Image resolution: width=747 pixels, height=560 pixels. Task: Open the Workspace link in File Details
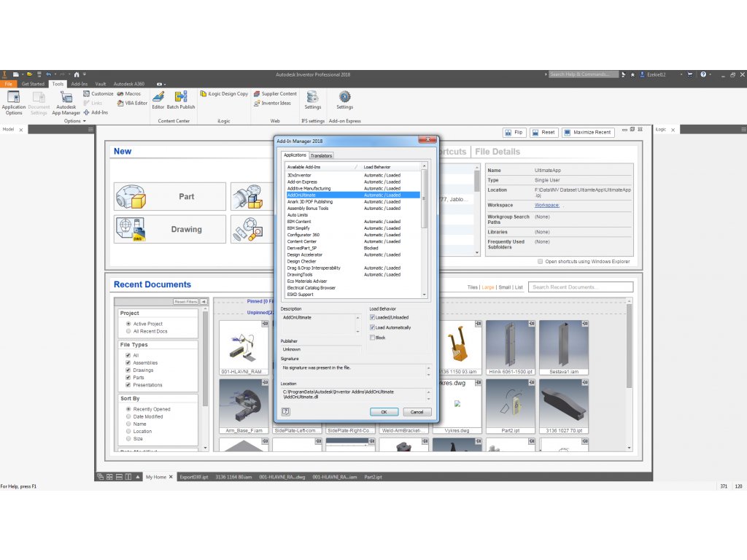(547, 205)
